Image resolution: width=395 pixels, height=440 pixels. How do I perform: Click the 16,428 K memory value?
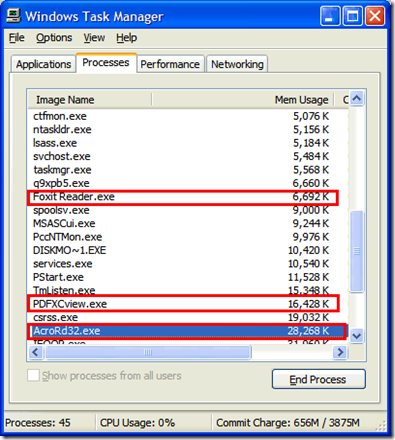308,304
